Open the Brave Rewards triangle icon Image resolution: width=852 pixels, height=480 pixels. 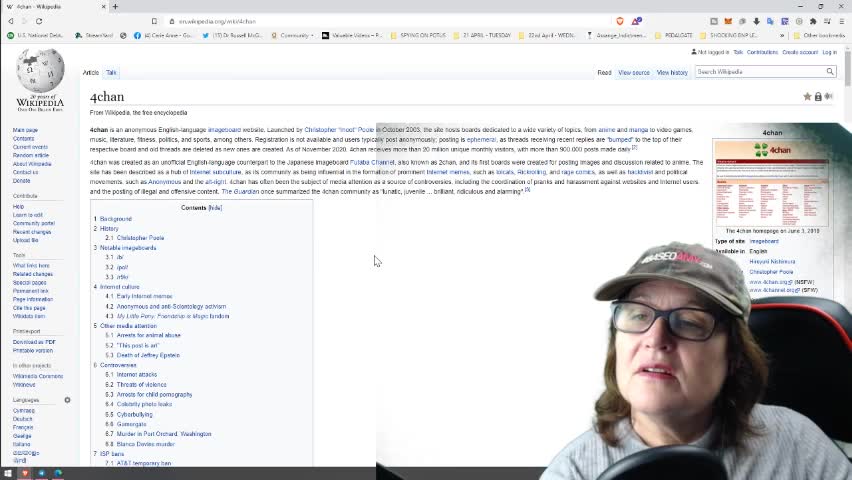click(x=636, y=21)
